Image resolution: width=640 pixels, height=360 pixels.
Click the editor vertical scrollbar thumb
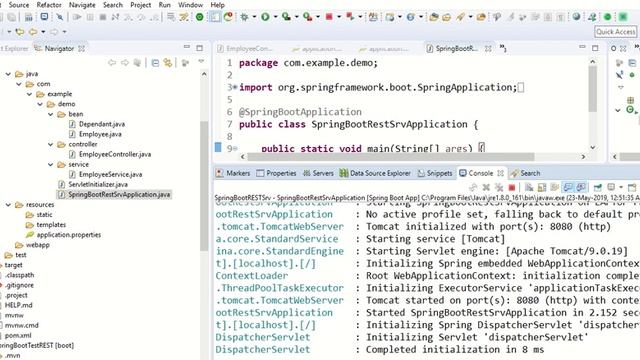tap(593, 88)
